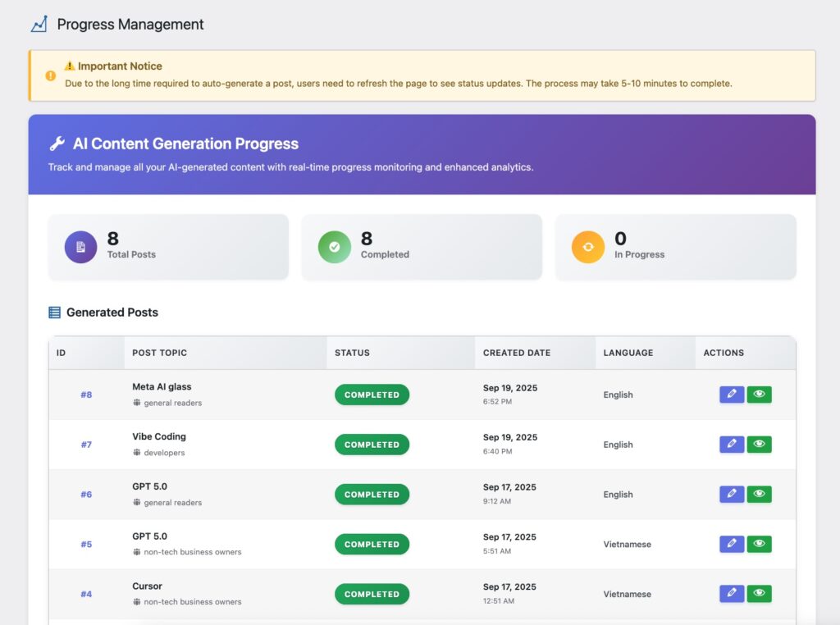Click the purple Total Posts document icon
This screenshot has width=840, height=625.
click(81, 247)
